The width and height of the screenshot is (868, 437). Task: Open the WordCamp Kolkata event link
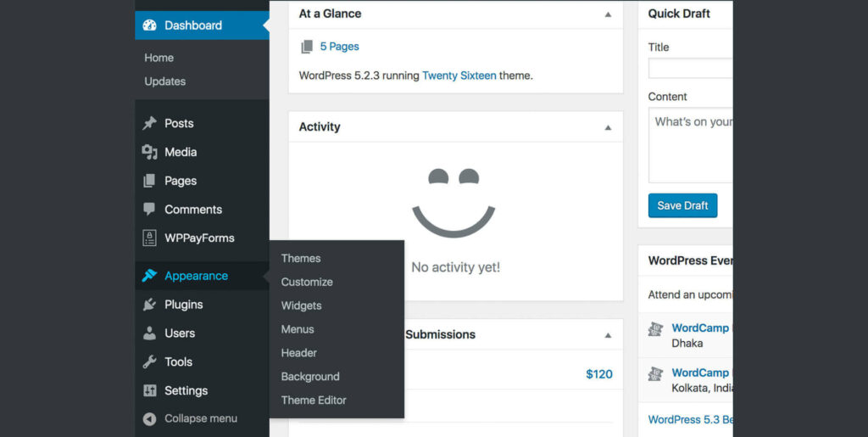point(700,373)
